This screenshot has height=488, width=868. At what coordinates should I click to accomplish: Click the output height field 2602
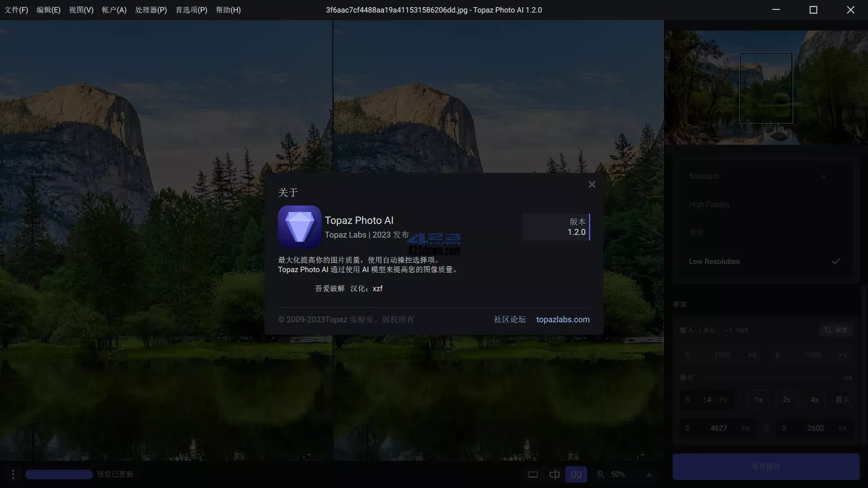(x=815, y=428)
